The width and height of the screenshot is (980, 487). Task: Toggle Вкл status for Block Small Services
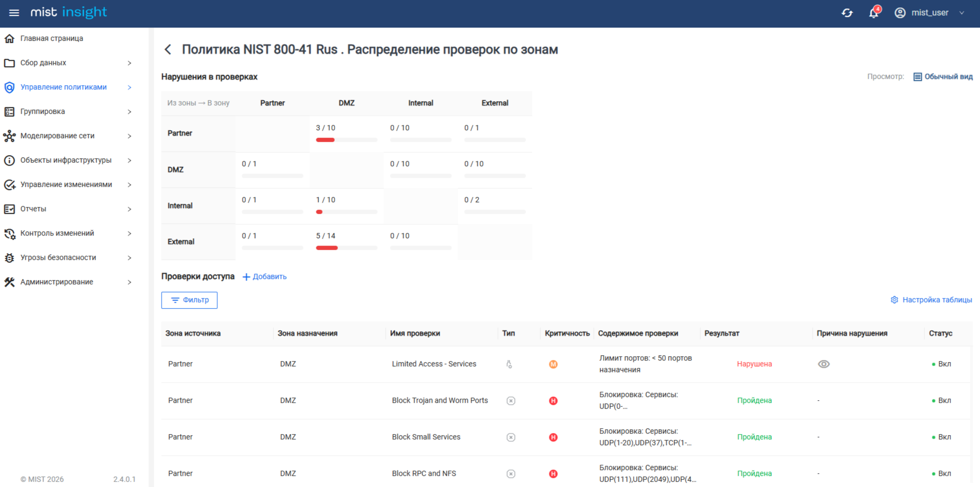tap(941, 437)
